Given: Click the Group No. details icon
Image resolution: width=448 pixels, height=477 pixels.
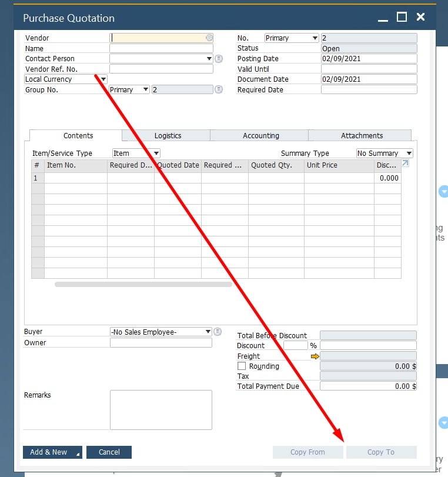Looking at the screenshot, I should coord(219,89).
